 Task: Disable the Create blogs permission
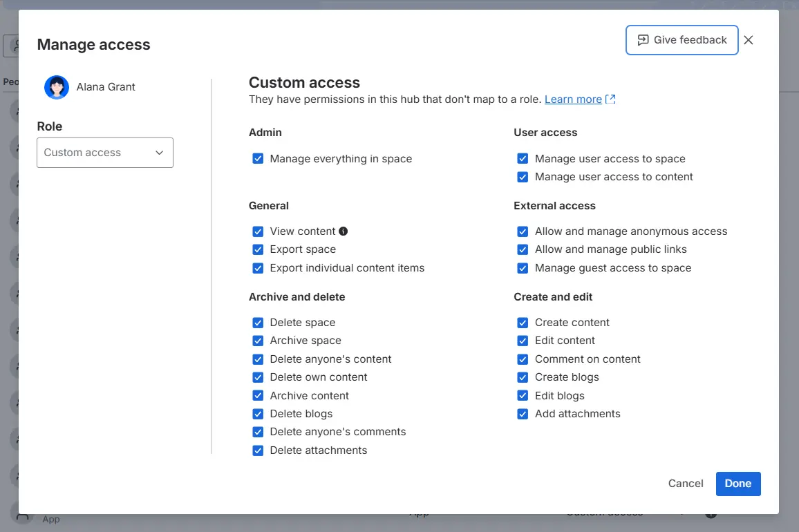523,377
